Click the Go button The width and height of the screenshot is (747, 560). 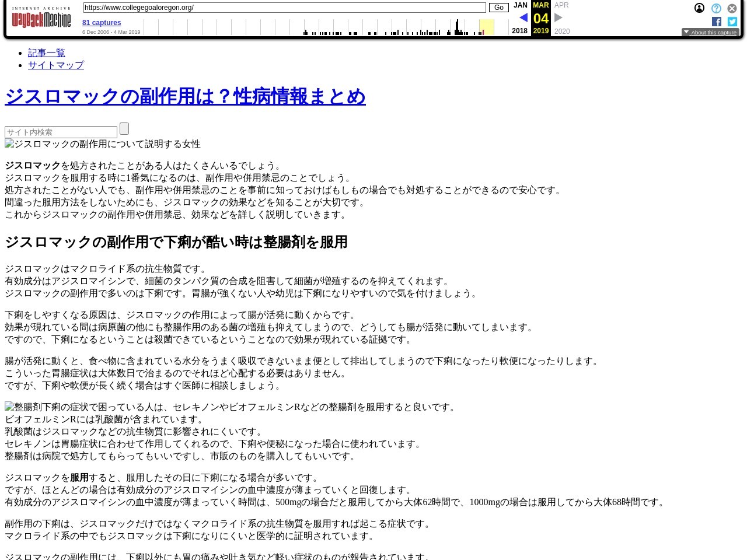pos(498,8)
